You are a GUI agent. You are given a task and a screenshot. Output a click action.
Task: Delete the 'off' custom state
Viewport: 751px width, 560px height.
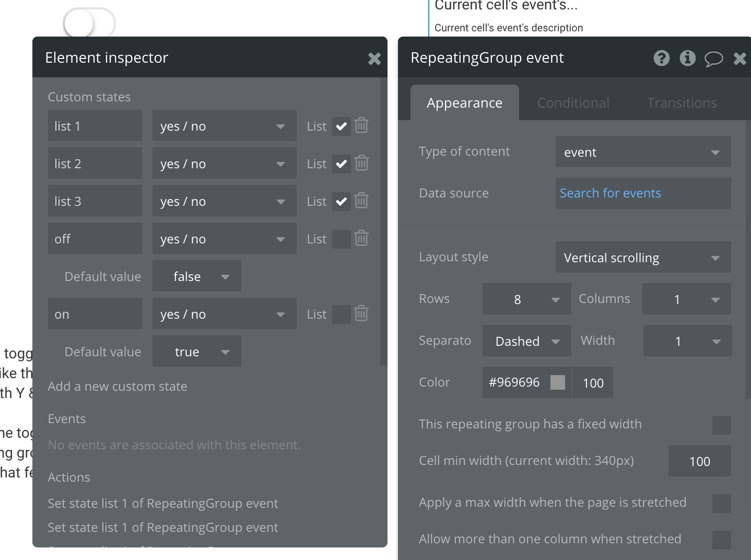coord(361,238)
